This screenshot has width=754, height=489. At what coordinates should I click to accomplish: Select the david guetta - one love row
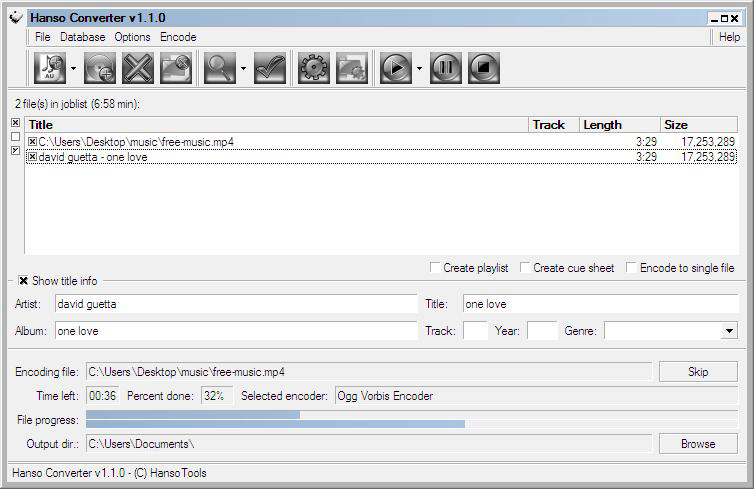[x=381, y=157]
